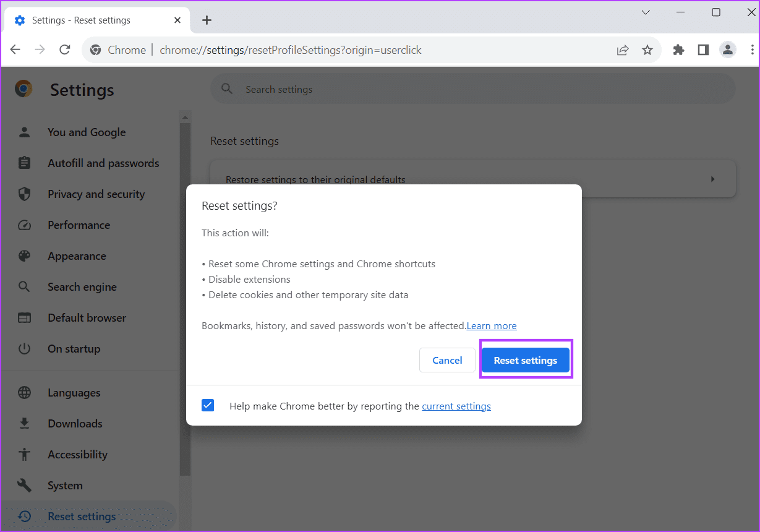Image resolution: width=760 pixels, height=532 pixels.
Task: Open the tab search dropdown arrow
Action: point(646,12)
